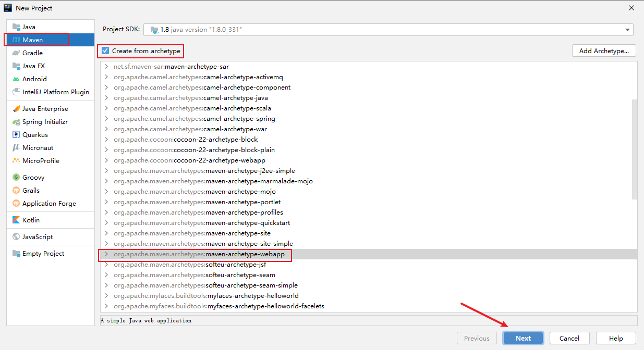Click the Spring Initializr icon
Screen dimensions: 644x350
click(16, 121)
